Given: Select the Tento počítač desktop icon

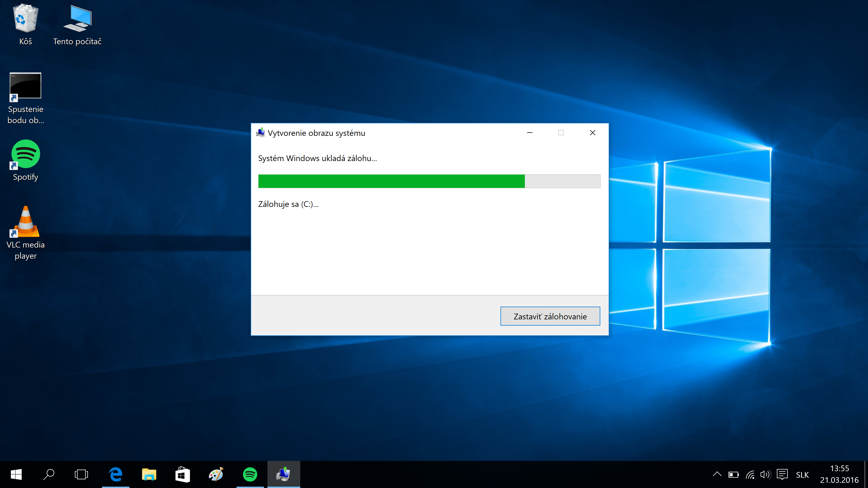Looking at the screenshot, I should click(x=77, y=25).
